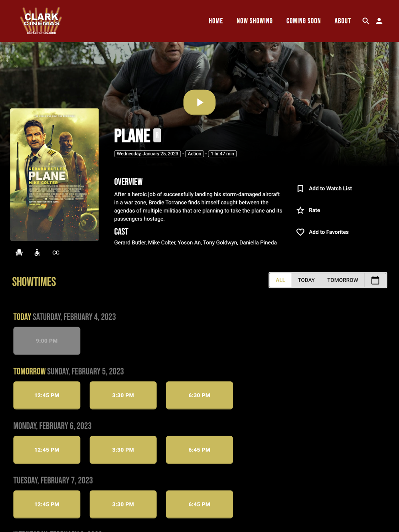
Task: Navigate to the ABOUT page
Action: 343,21
